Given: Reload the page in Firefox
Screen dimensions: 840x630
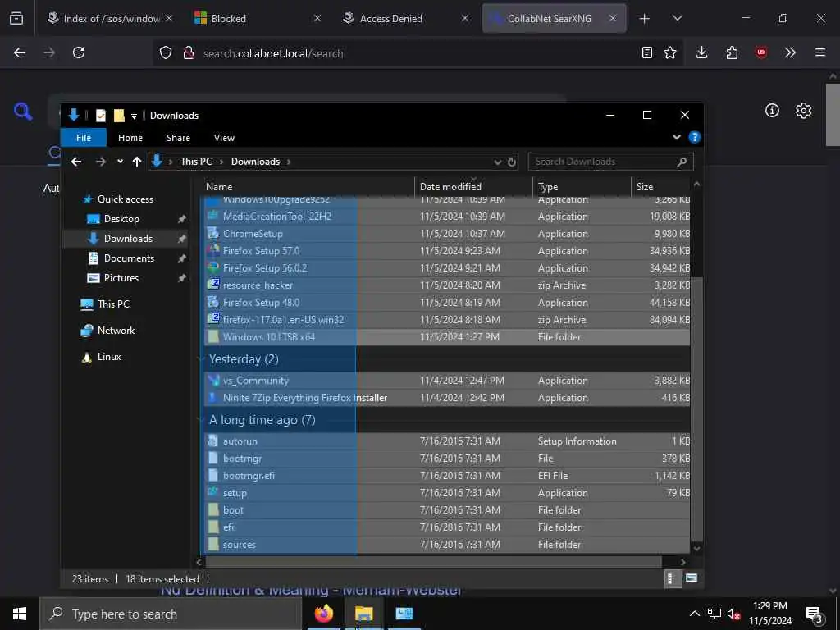Looking at the screenshot, I should (79, 52).
